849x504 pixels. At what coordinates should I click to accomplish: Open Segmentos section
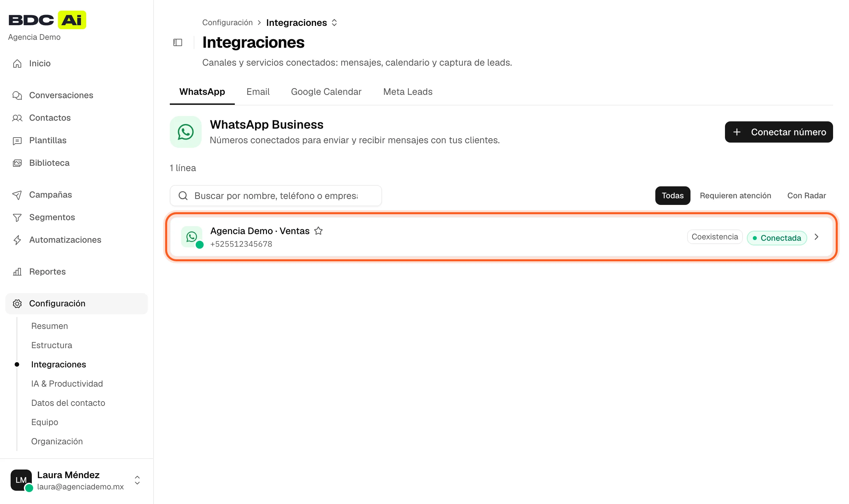pos(77,218)
